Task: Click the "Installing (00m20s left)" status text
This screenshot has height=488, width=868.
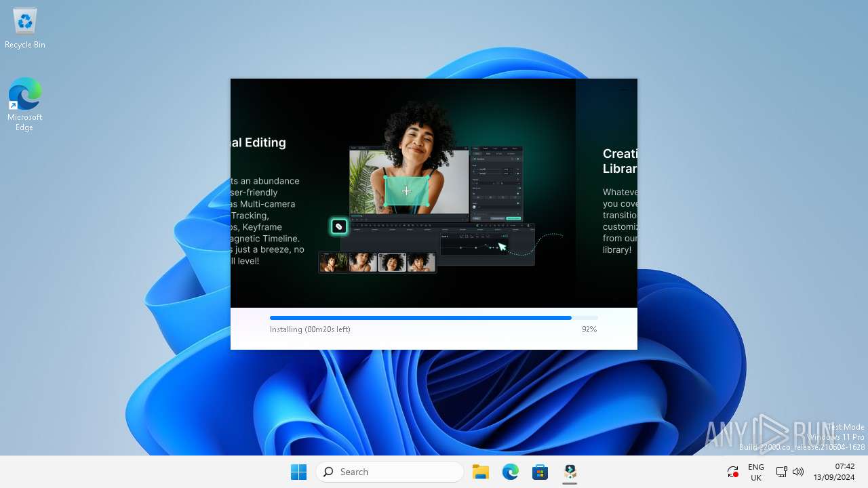Action: 310,329
